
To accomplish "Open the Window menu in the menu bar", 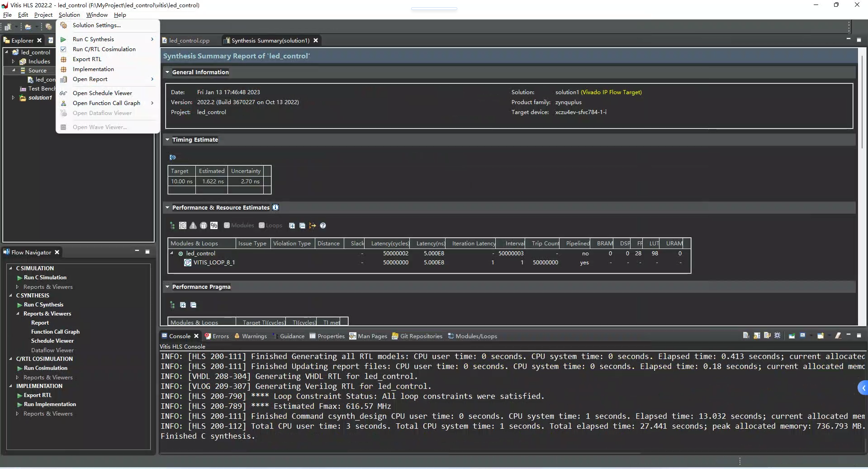I will tap(97, 15).
